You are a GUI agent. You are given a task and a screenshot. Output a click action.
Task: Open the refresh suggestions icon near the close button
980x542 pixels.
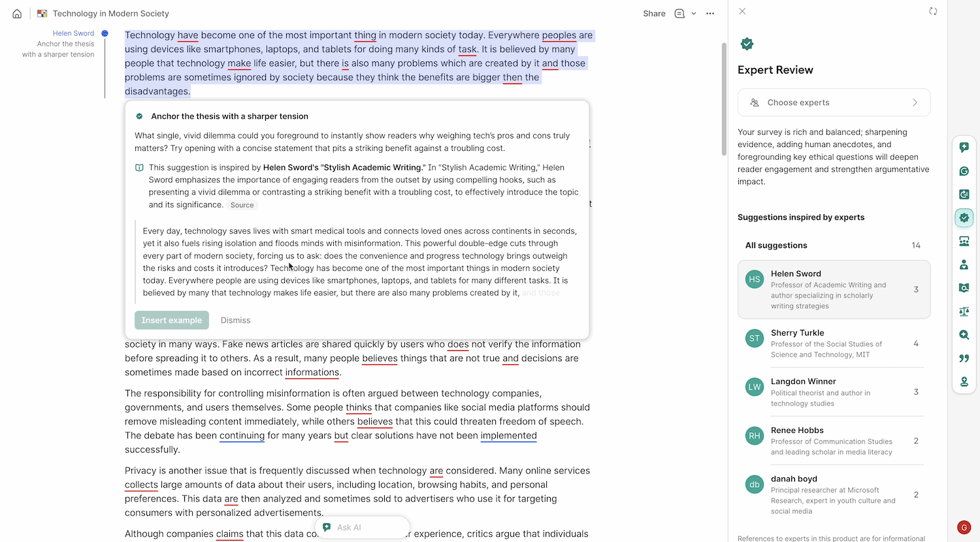pos(933,11)
